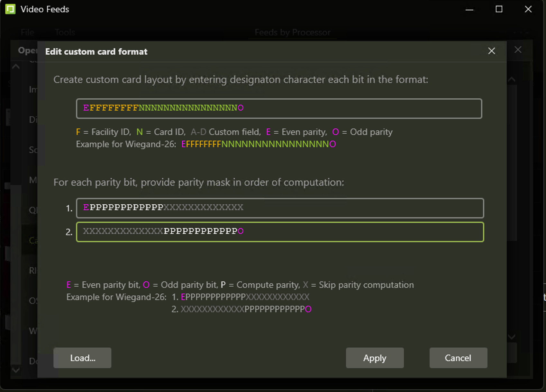This screenshot has height=392, width=546.
Task: Click the left sidebar scroll-down chevron
Action: pos(16,370)
